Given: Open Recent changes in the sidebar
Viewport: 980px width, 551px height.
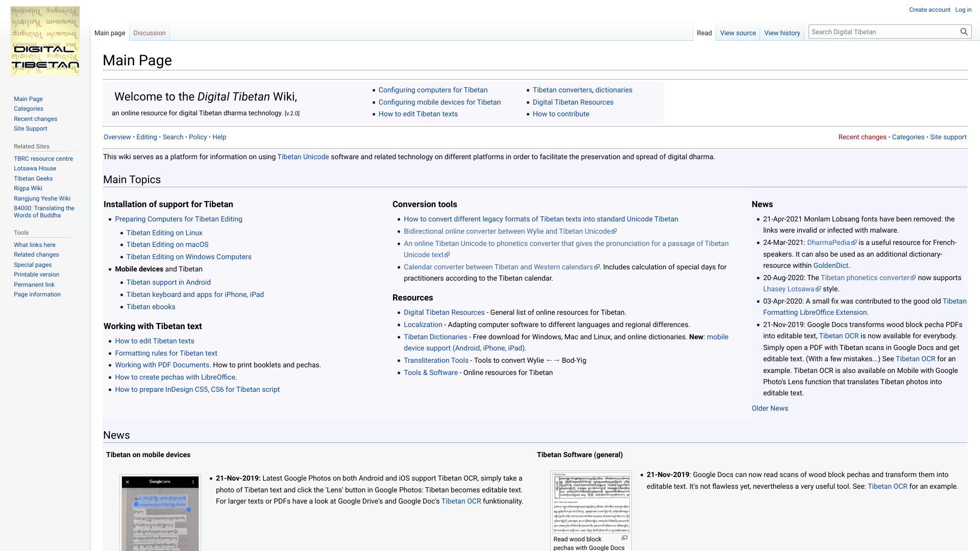Looking at the screenshot, I should point(35,119).
